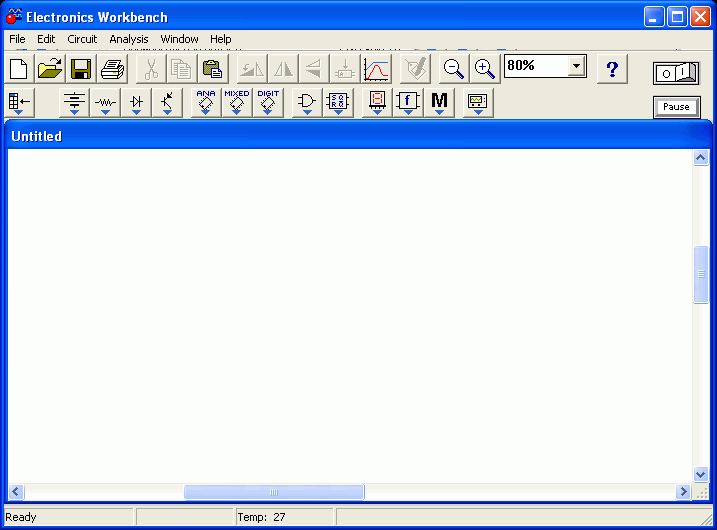
Task: Open the Diodes parts bin
Action: point(136,103)
